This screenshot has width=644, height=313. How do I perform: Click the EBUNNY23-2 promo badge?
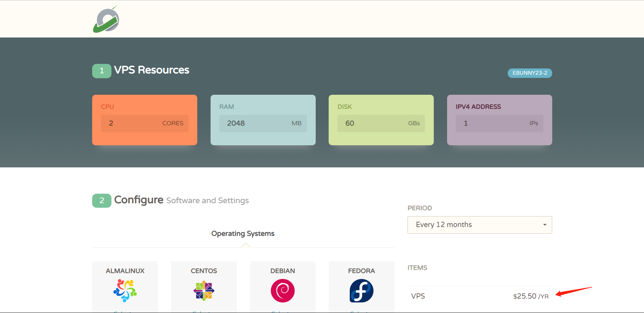530,73
